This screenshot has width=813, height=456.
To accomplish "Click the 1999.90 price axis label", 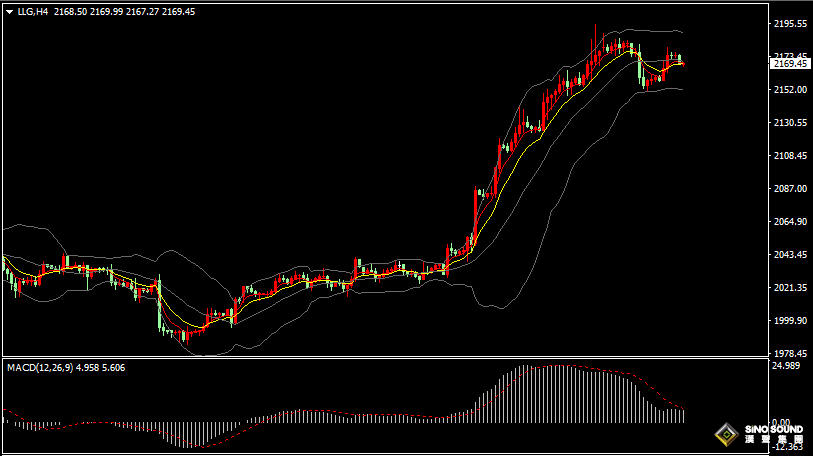I will coord(790,321).
